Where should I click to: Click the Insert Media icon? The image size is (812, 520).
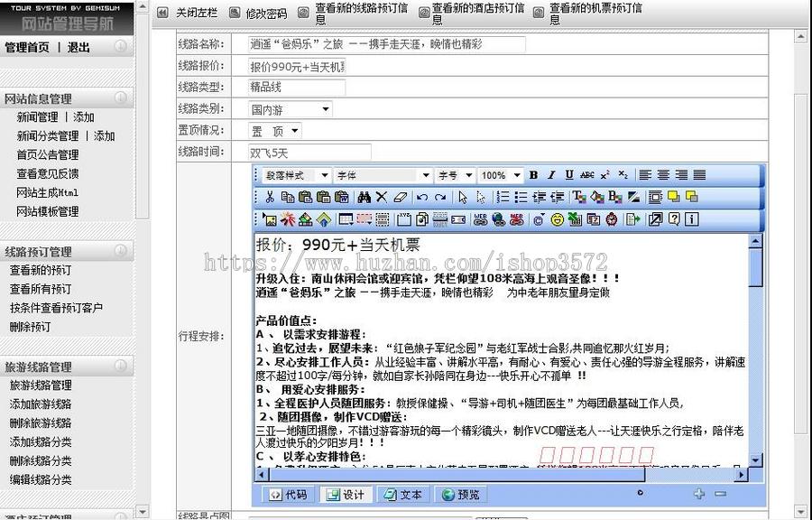coord(306,219)
